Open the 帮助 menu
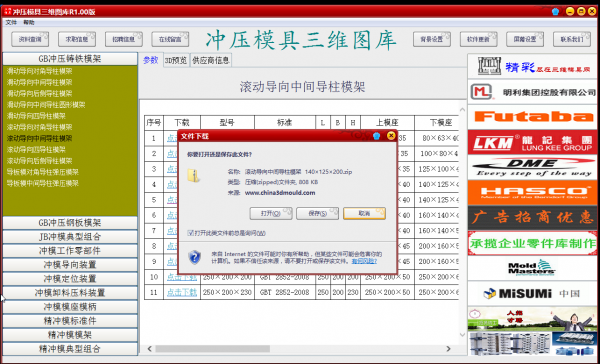600x364 pixels. pyautogui.click(x=29, y=23)
